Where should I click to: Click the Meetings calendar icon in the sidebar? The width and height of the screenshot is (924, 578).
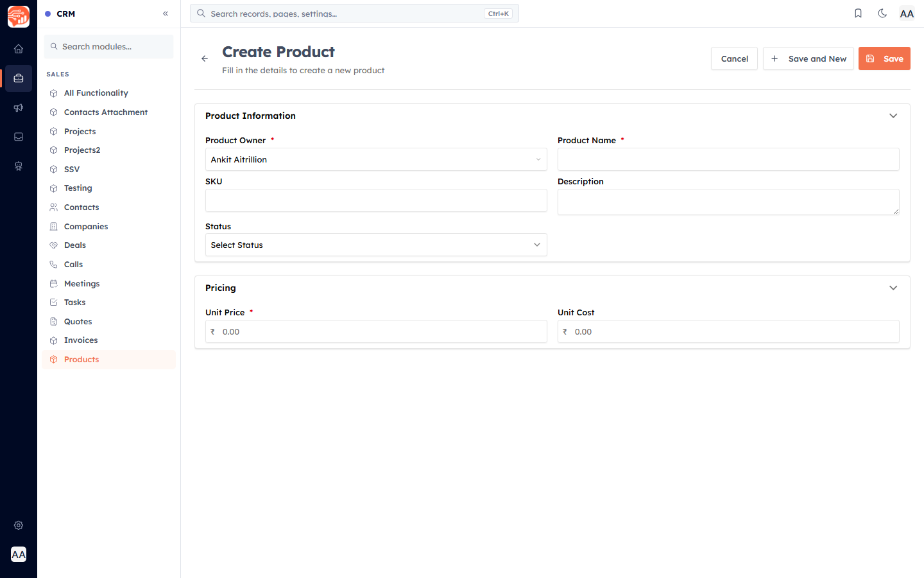pos(54,284)
